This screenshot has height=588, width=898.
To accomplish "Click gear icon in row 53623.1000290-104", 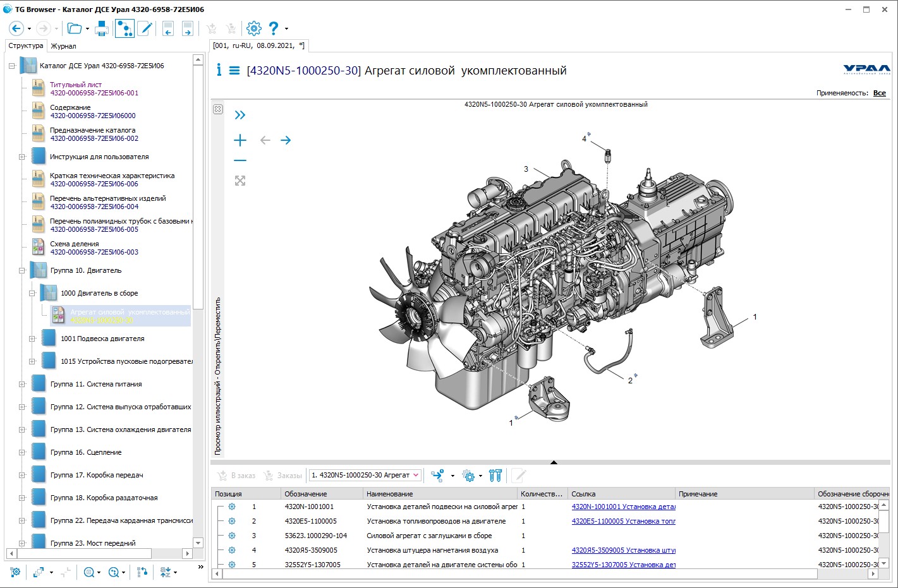I will point(232,536).
